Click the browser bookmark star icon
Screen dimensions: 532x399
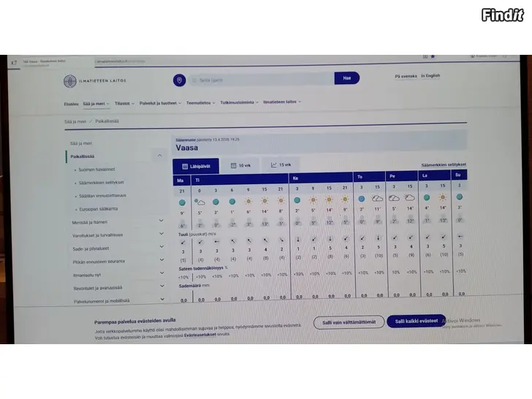(x=432, y=56)
